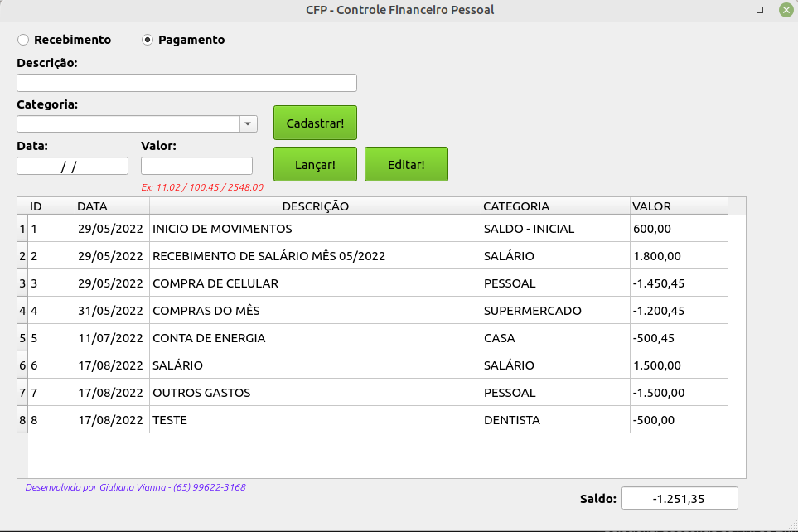Click the DESCRIÇÃO column header

[x=315, y=206]
